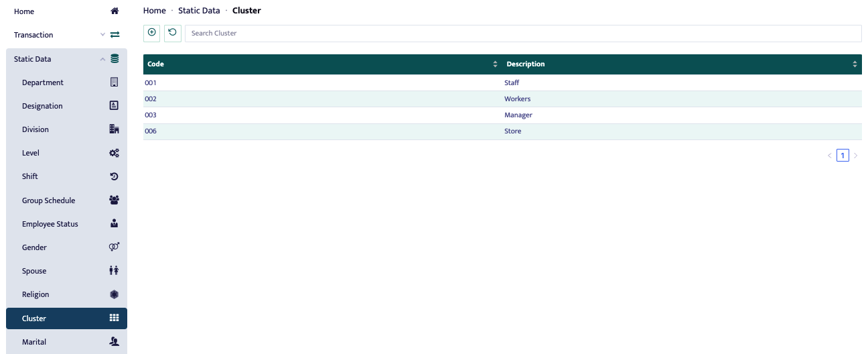The image size is (868, 354).
Task: Add a new cluster with plus button
Action: coord(151,33)
